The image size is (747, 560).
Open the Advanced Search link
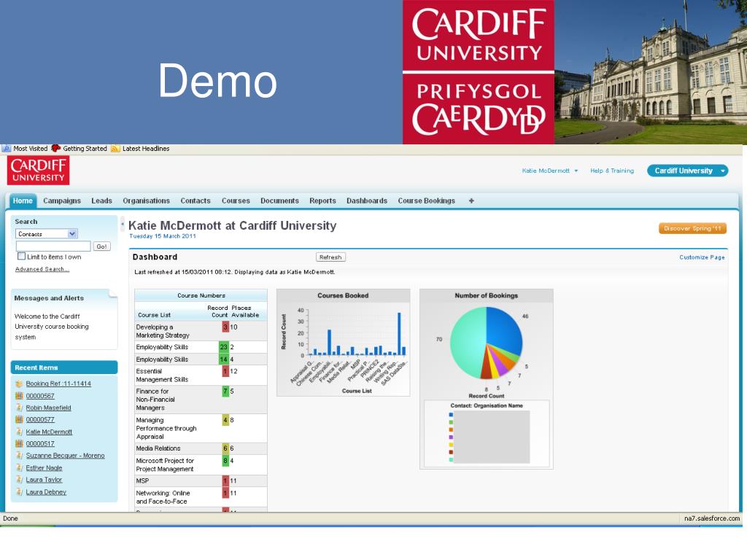pos(42,269)
